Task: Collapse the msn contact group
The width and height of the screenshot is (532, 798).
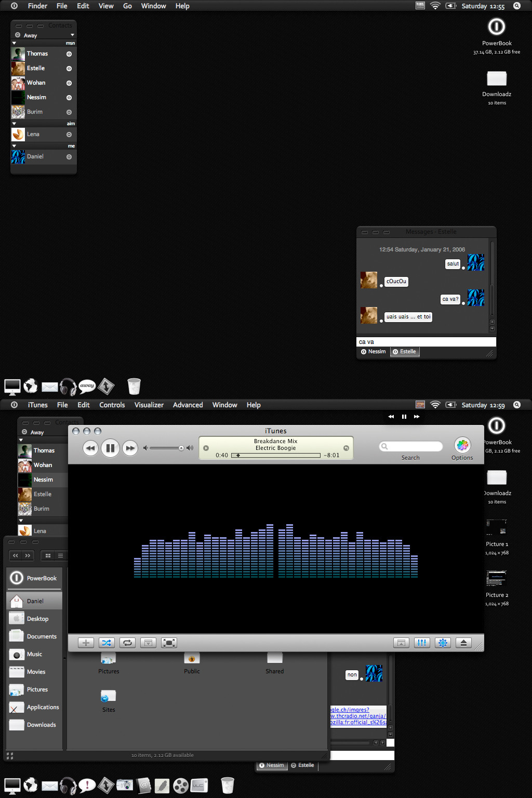Action: point(14,43)
